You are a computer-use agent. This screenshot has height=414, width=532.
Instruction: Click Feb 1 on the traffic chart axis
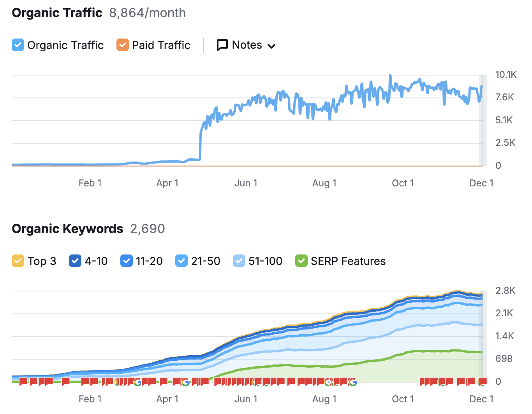click(x=90, y=183)
